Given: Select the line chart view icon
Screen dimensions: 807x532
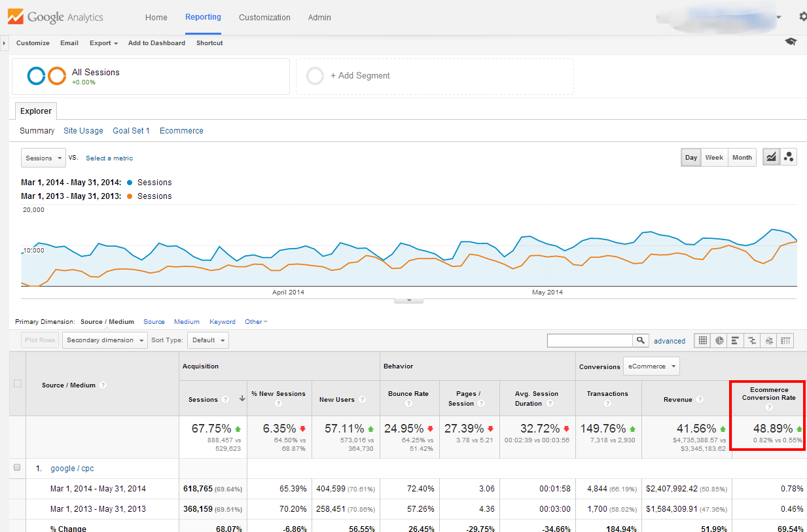Looking at the screenshot, I should click(x=772, y=157).
